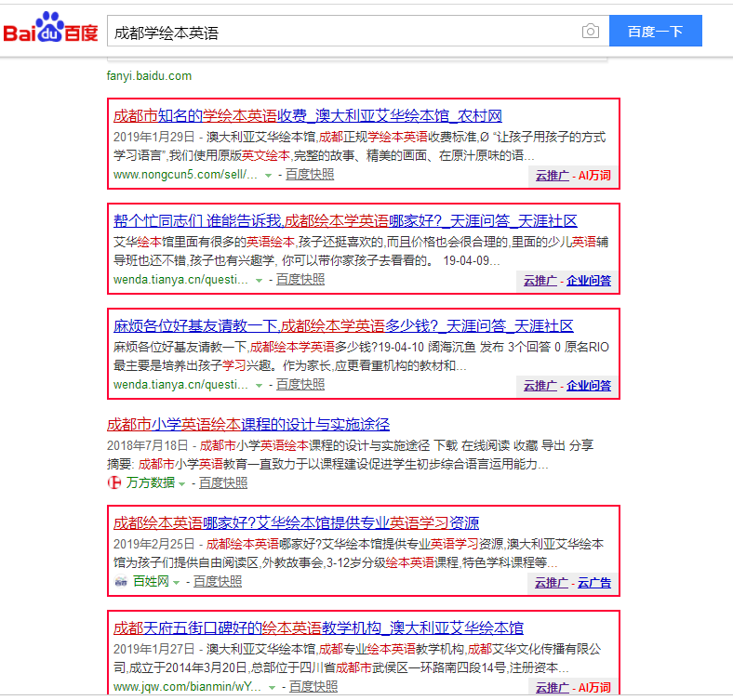The width and height of the screenshot is (733, 700).
Task: Open 百度快照 for the nongcun5 result
Action: coord(310,174)
